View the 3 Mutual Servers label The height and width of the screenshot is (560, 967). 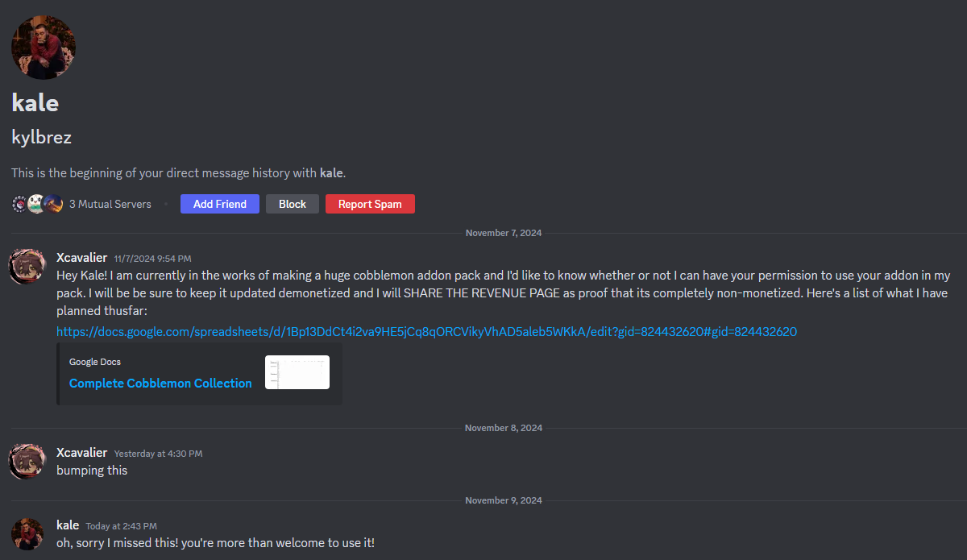click(110, 204)
